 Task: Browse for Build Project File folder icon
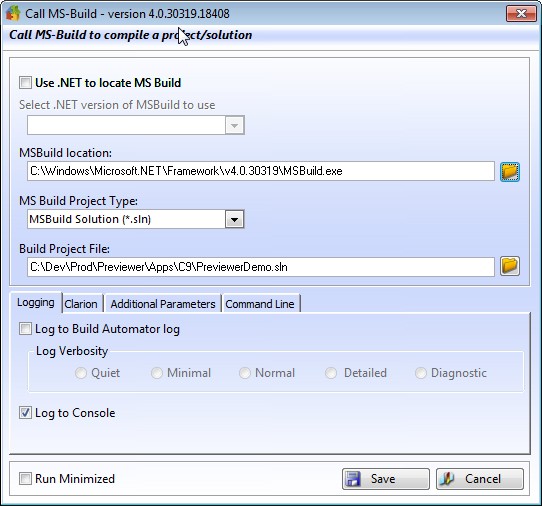coord(510,266)
